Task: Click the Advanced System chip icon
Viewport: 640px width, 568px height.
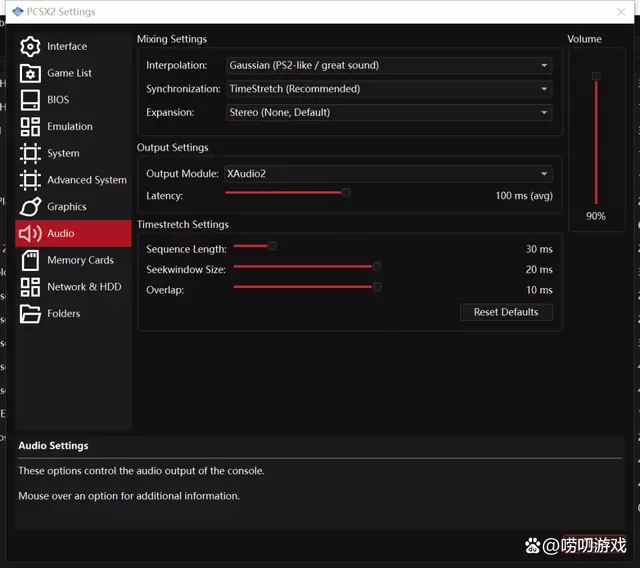Action: (x=30, y=180)
